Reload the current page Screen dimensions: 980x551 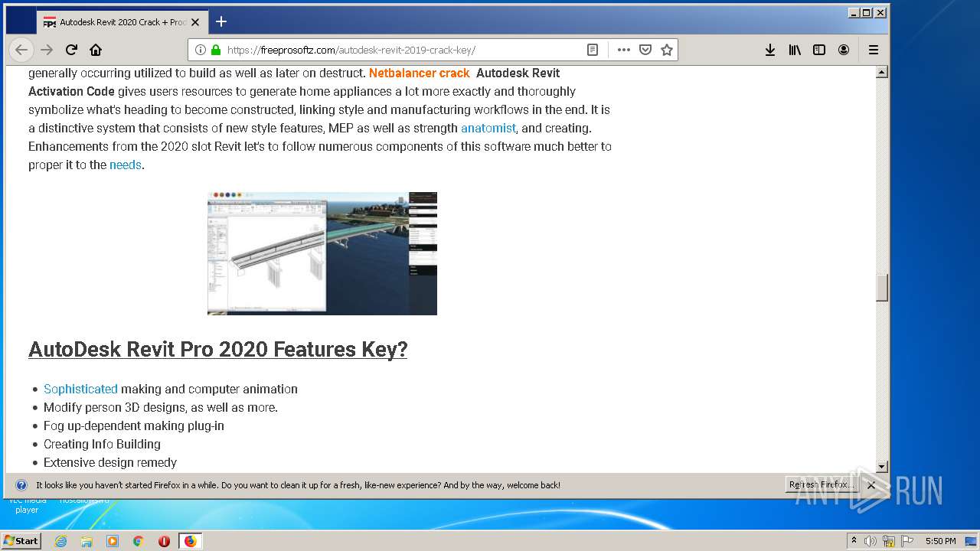coord(71,50)
